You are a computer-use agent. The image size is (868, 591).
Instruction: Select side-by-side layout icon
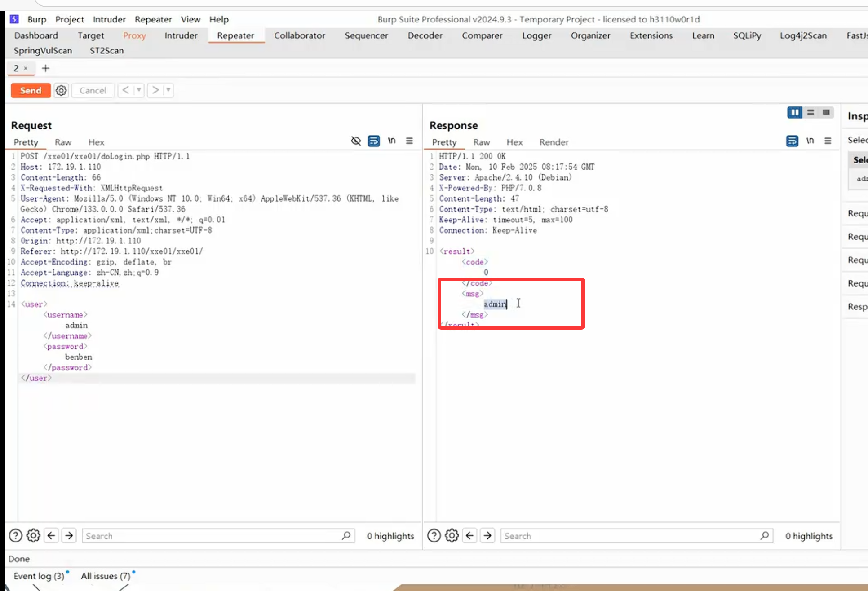click(x=794, y=112)
